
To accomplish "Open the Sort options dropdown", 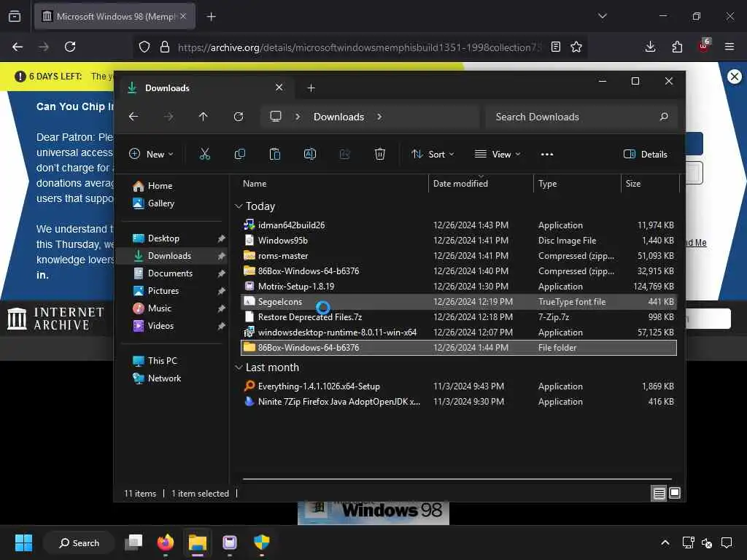I will pyautogui.click(x=433, y=154).
